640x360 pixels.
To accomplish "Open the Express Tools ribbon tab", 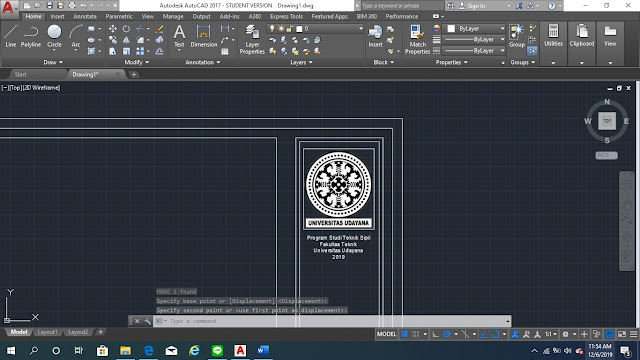I will (x=286, y=16).
